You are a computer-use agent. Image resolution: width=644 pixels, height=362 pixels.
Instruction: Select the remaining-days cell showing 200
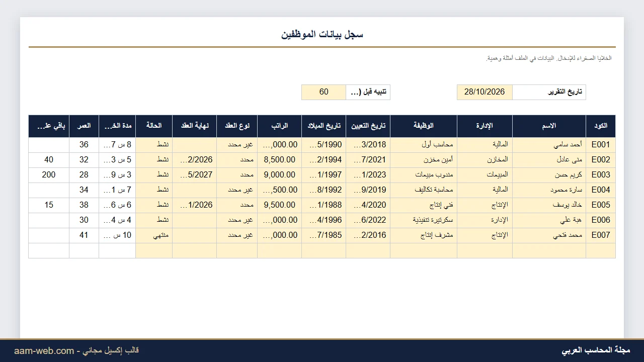[49, 175]
